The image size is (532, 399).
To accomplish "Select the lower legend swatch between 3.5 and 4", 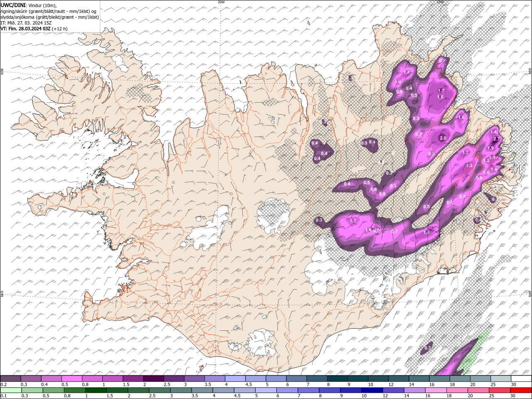I will tap(202, 390).
